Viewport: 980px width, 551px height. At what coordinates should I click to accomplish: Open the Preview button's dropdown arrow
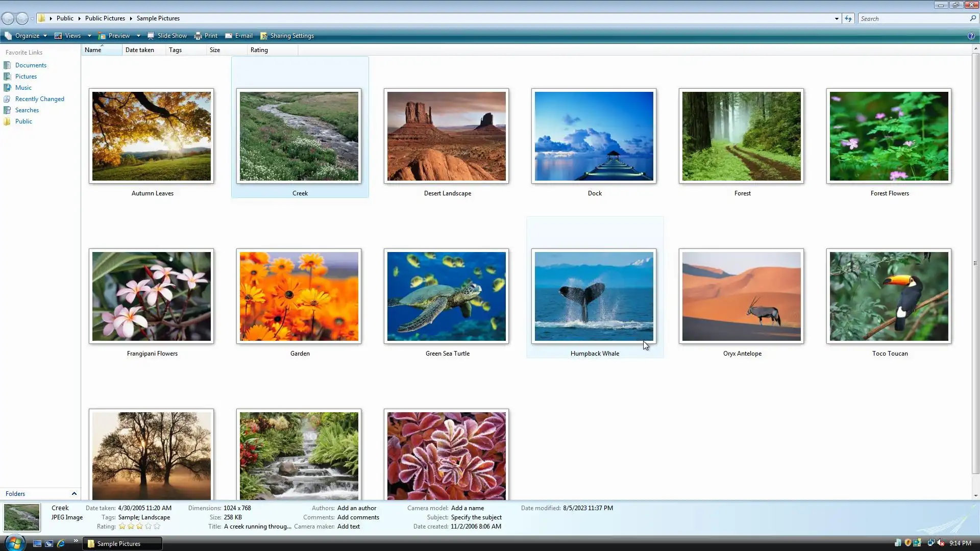pyautogui.click(x=138, y=36)
